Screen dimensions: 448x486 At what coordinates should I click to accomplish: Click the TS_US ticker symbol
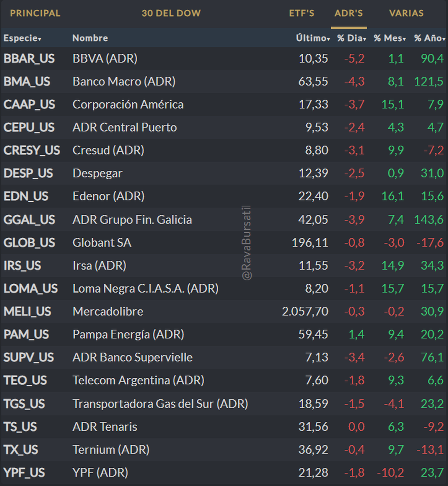coord(20,427)
